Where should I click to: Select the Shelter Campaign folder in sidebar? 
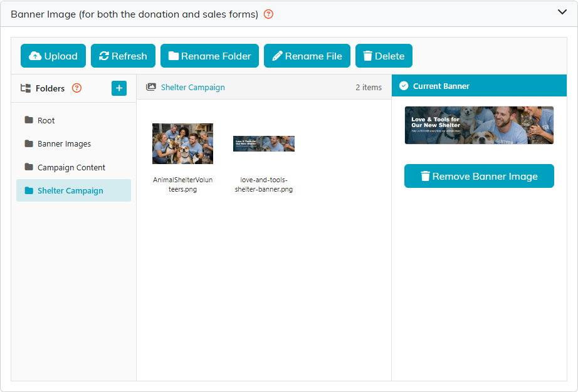click(x=73, y=190)
